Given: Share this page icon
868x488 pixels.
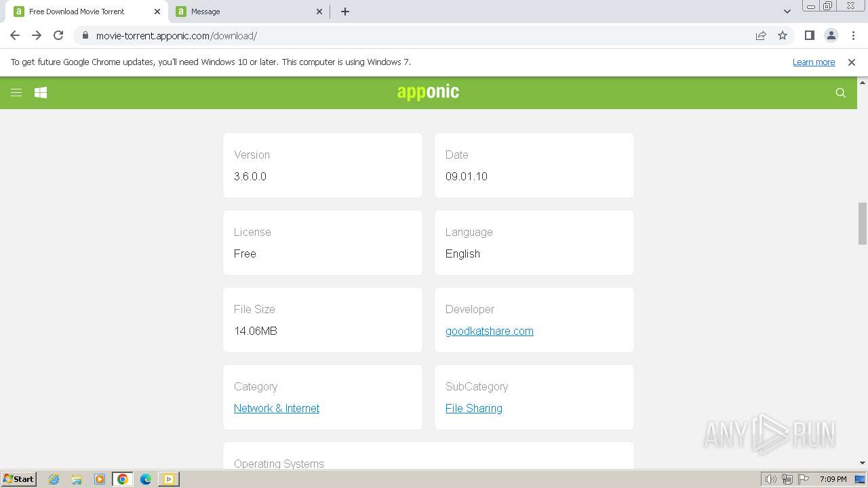Looking at the screenshot, I should (x=761, y=35).
